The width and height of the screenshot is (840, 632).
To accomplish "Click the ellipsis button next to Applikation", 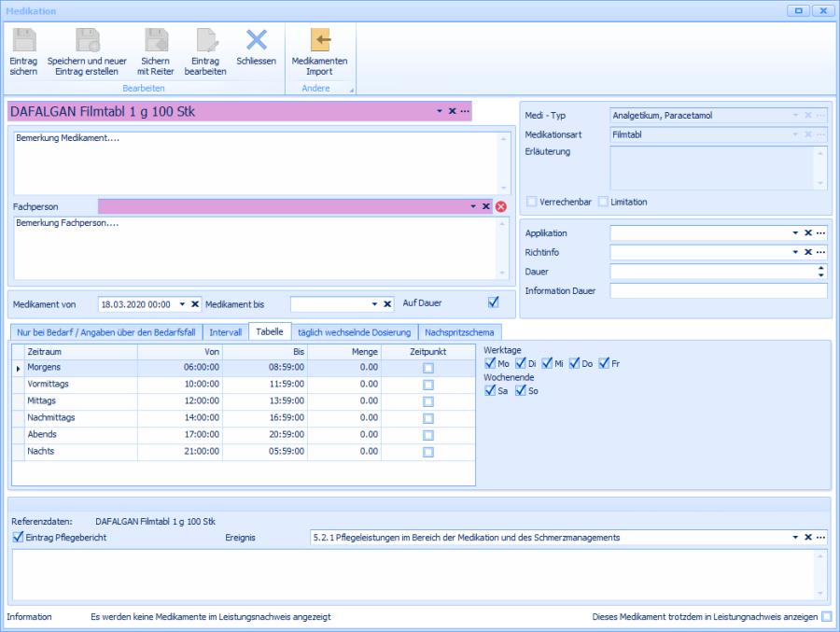I will click(x=821, y=233).
